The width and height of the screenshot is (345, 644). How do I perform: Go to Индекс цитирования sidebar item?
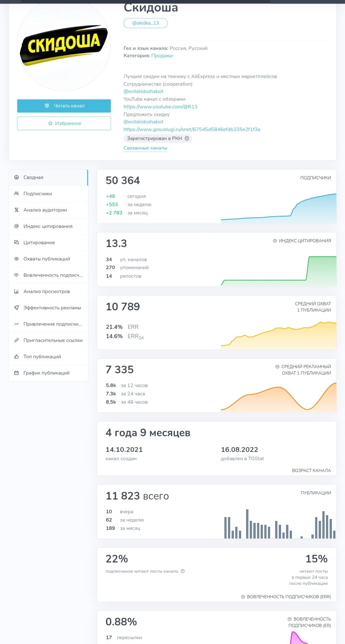(48, 226)
